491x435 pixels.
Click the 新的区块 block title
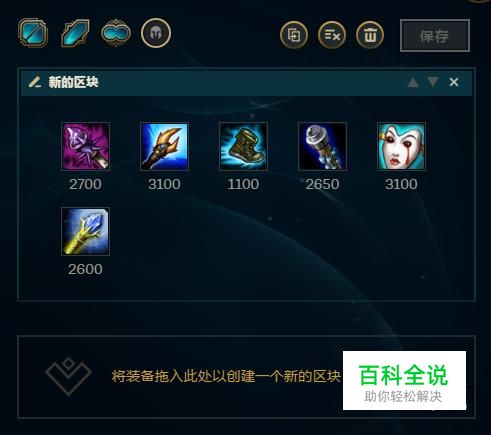coord(73,82)
